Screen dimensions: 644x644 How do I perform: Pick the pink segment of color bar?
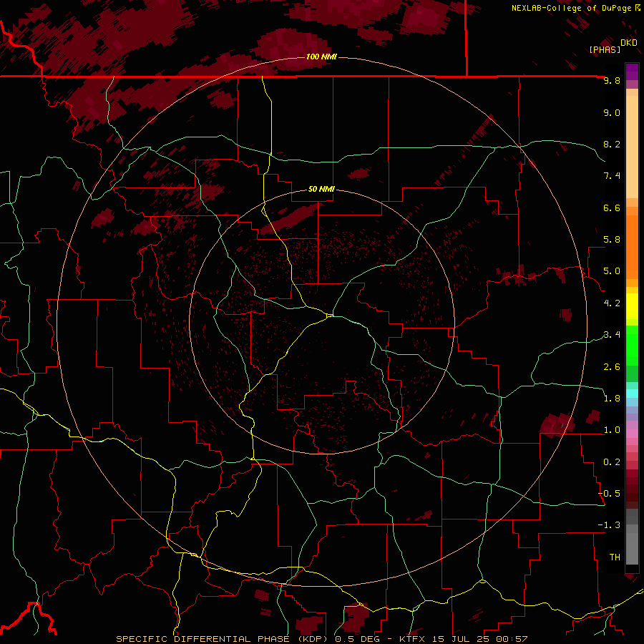(632, 434)
